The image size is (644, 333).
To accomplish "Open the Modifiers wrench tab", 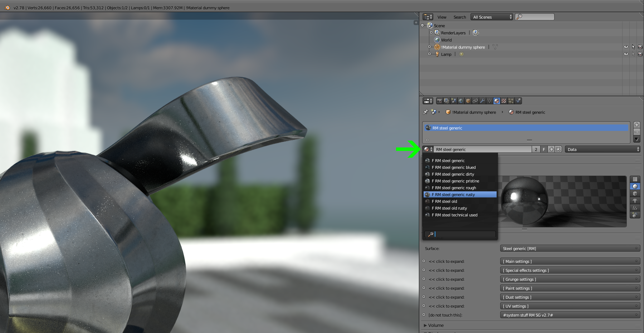I will point(482,101).
